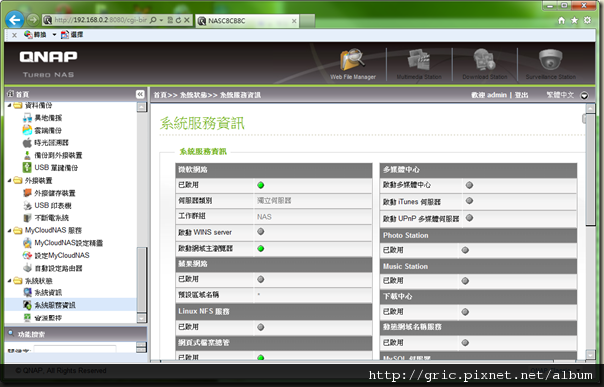Click the browser forward arrow
The height and width of the screenshot is (387, 604).
[33, 20]
